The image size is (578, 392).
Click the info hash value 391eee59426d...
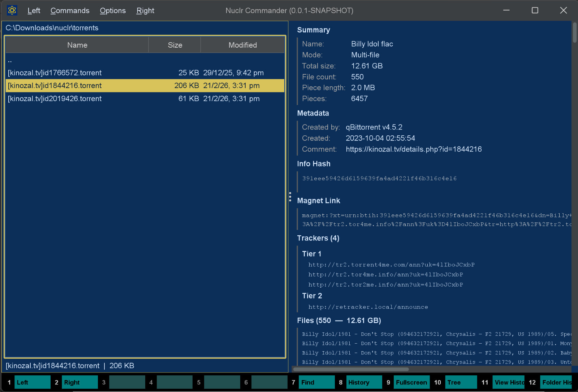379,178
